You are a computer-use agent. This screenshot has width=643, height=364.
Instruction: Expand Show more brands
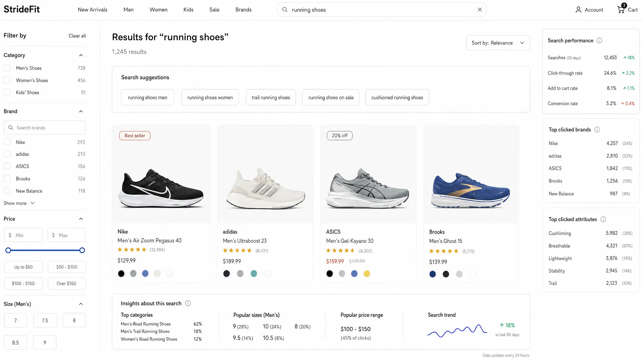pos(19,203)
